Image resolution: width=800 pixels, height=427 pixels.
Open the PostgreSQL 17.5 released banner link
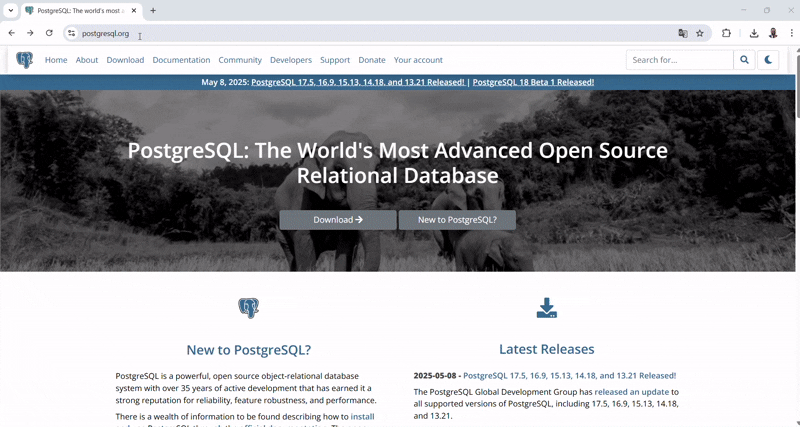click(358, 82)
